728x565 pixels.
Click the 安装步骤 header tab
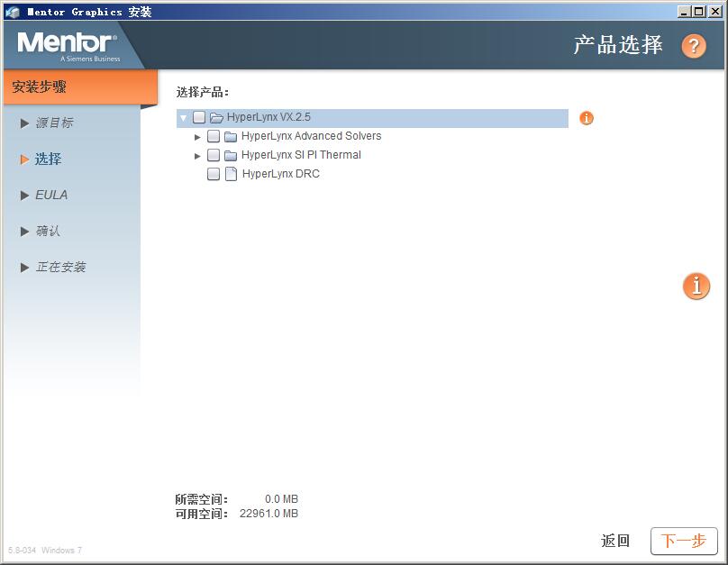80,87
